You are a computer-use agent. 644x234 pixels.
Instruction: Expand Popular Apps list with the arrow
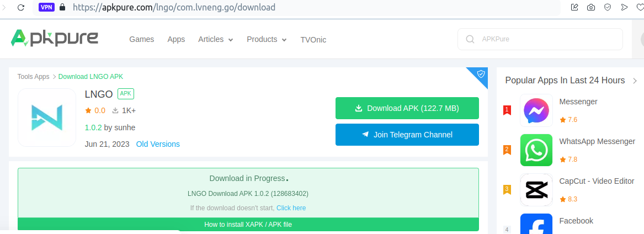pyautogui.click(x=635, y=81)
